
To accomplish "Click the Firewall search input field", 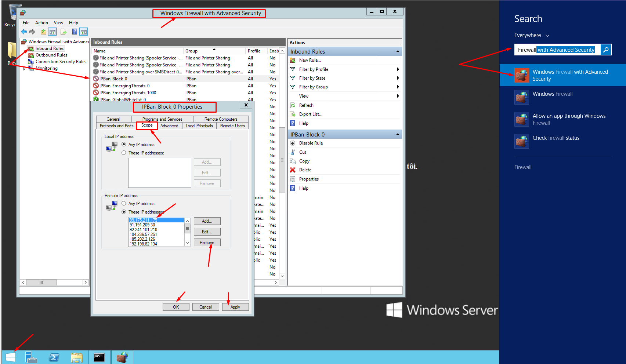I will (558, 50).
